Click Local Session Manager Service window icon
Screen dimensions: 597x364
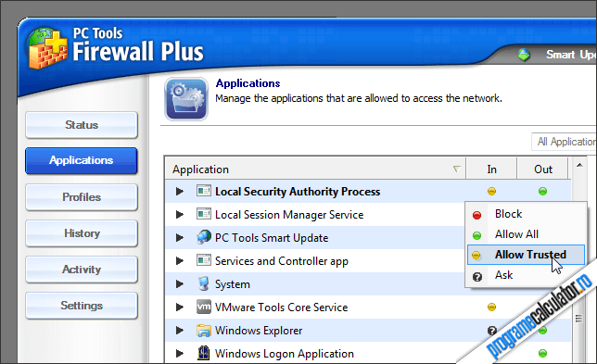(204, 214)
